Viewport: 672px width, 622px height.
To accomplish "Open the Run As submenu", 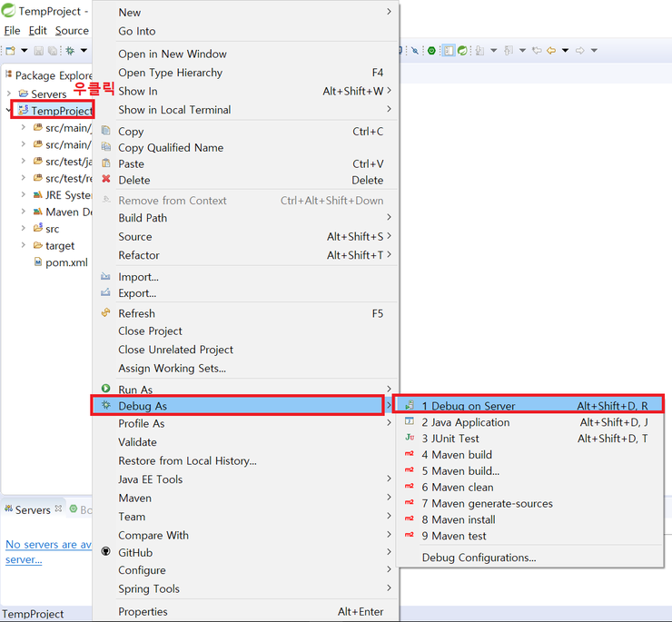I will tap(135, 390).
